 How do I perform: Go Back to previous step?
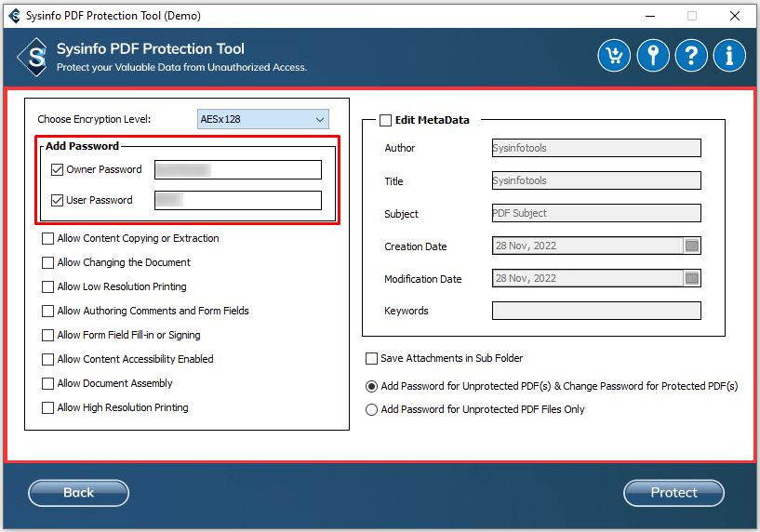point(78,493)
